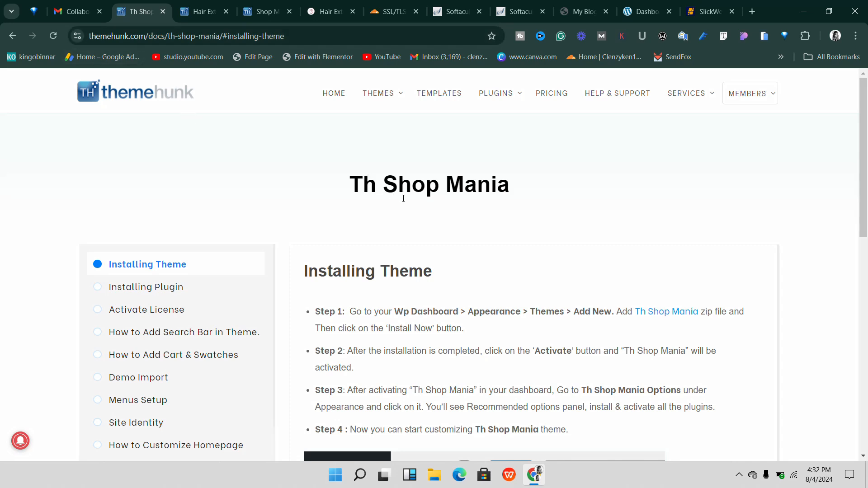Reload the current page

point(53,36)
